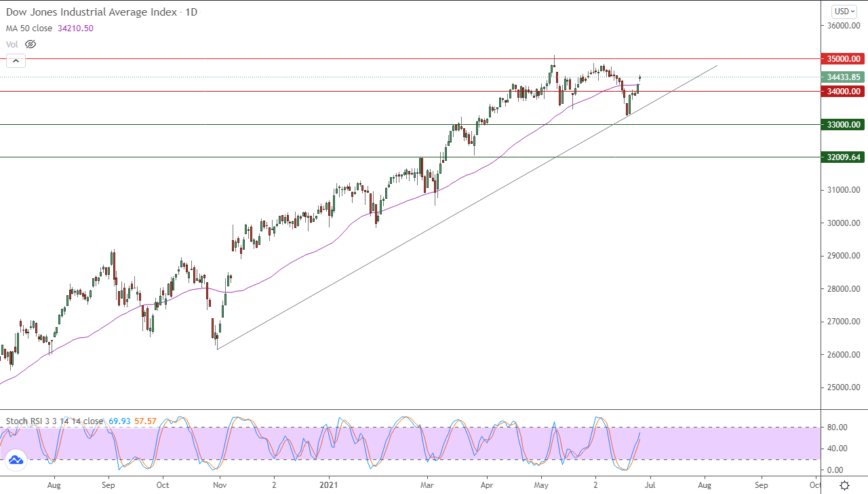This screenshot has height=494, width=868.
Task: Click the TradingView cloud logo icon
Action: pos(16,460)
